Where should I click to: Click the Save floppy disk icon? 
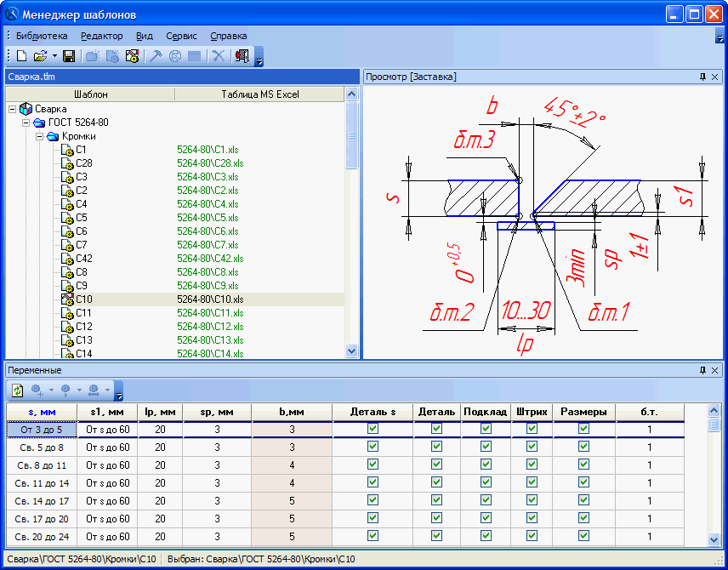(69, 56)
